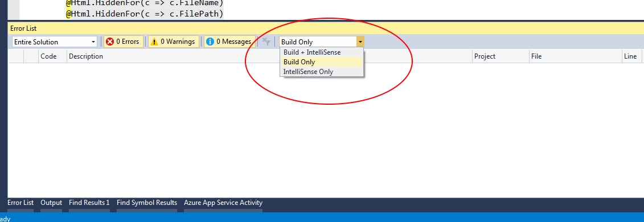Click the clear filters funnel icon
The image size is (644, 222).
(266, 42)
